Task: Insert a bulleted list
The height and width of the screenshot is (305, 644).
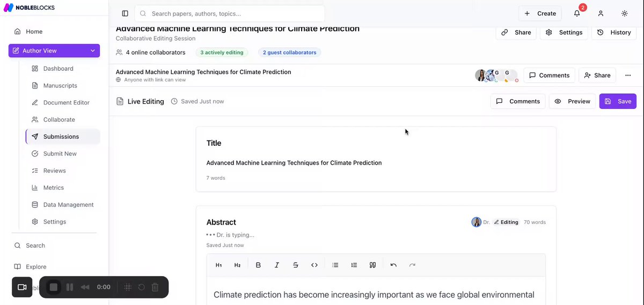Action: coord(335,265)
